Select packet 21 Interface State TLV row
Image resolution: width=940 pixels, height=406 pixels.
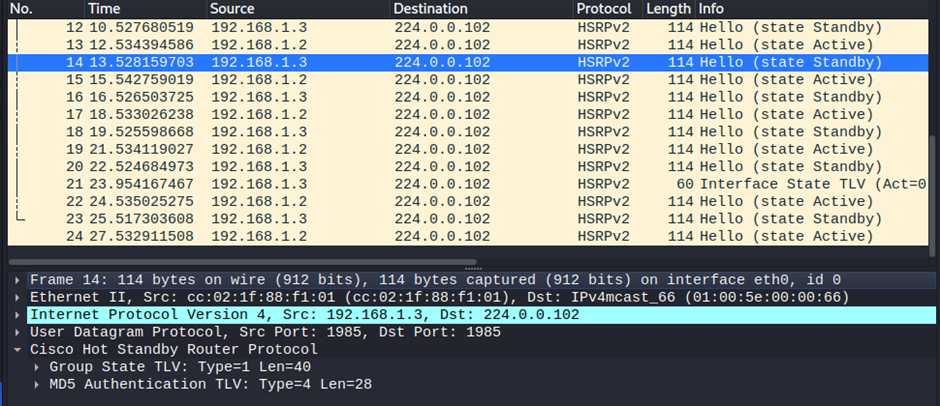tap(468, 184)
